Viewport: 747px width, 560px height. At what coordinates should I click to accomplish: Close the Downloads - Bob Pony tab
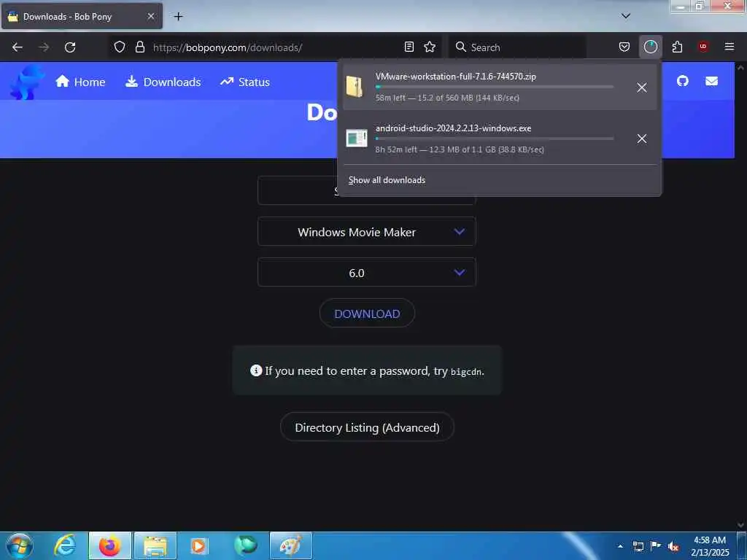click(150, 16)
